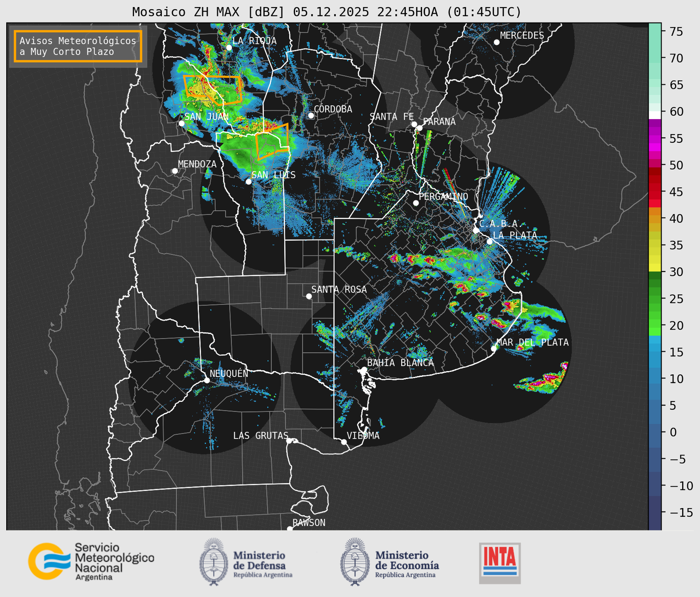Click the 40 dBZ orange band on colorbar

click(655, 219)
